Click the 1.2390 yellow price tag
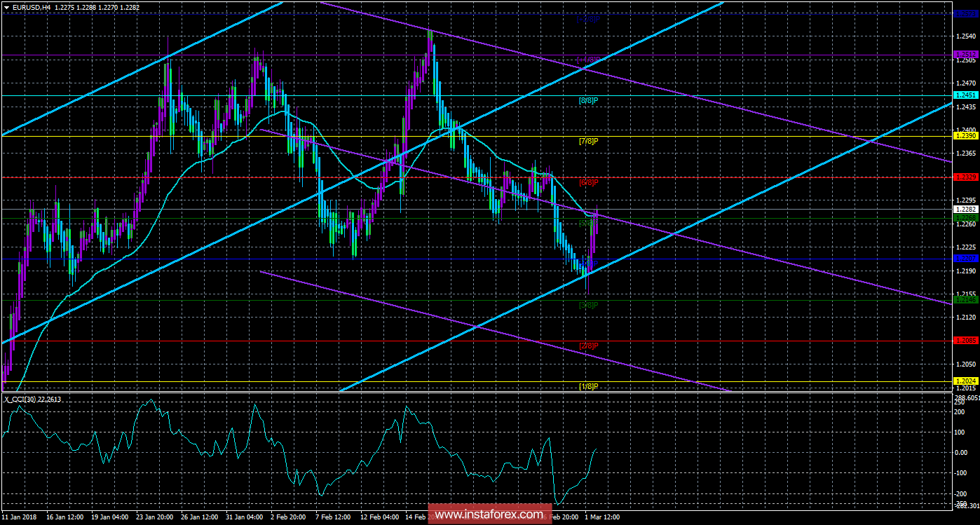The image size is (980, 525). [965, 136]
